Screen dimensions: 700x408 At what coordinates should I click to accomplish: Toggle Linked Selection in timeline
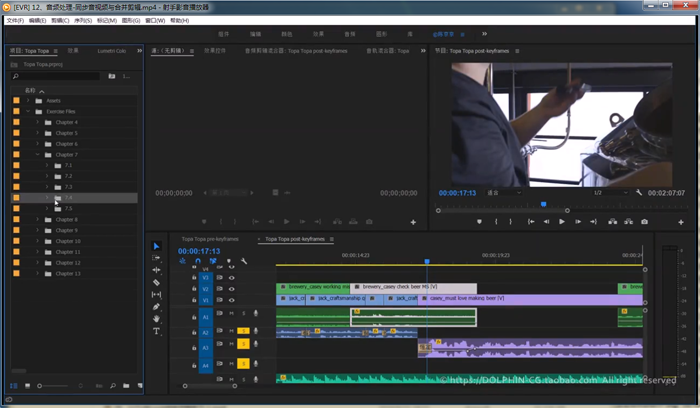point(213,261)
